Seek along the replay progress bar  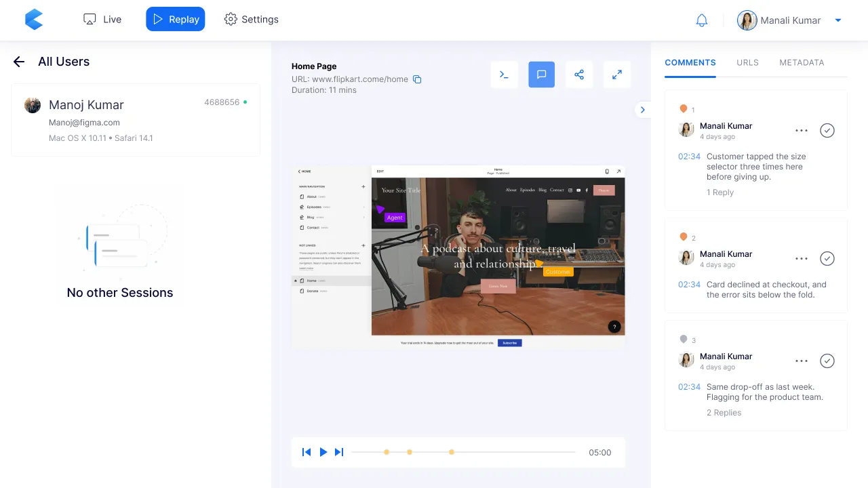(x=463, y=452)
